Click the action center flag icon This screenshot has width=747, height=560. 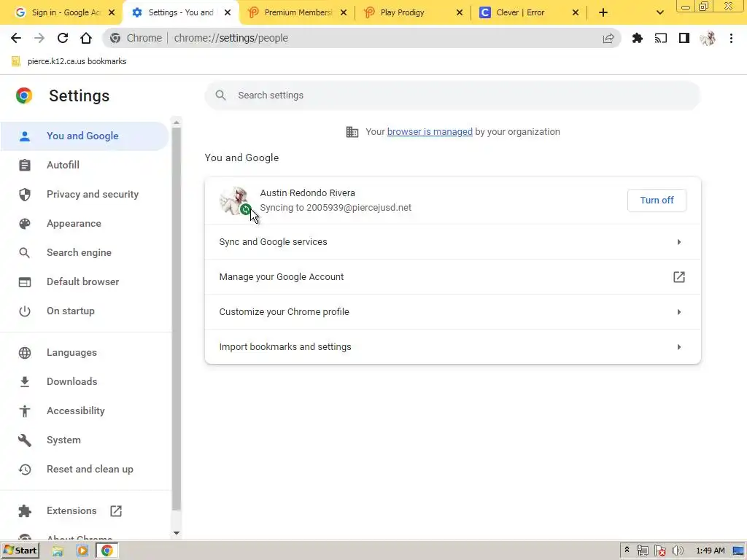[659, 551]
